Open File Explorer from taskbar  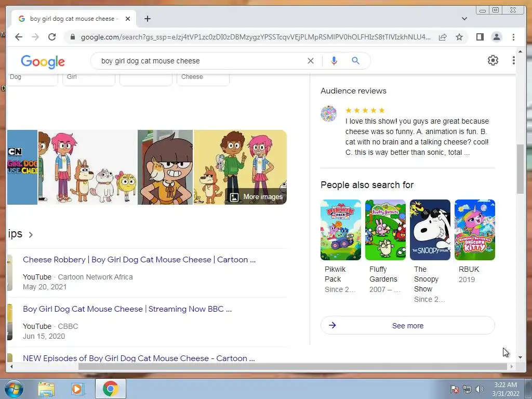click(x=46, y=389)
